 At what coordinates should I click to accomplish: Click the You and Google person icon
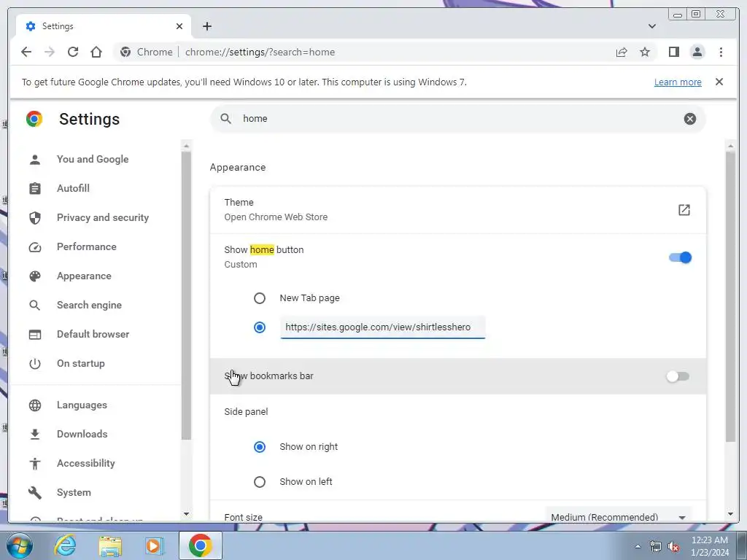click(35, 160)
